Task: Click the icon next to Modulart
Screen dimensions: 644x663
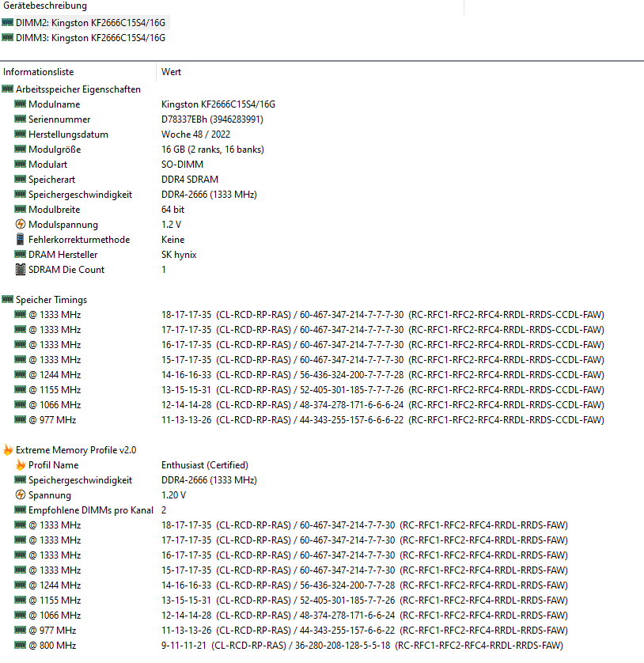Action: point(20,164)
